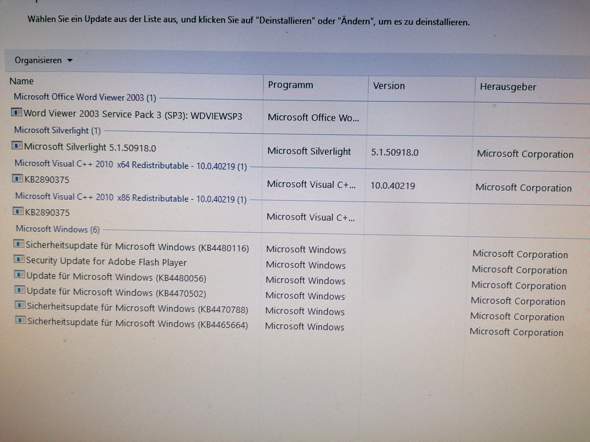Open the Organisieren dropdown menu
The image size is (590, 442).
pyautogui.click(x=43, y=60)
